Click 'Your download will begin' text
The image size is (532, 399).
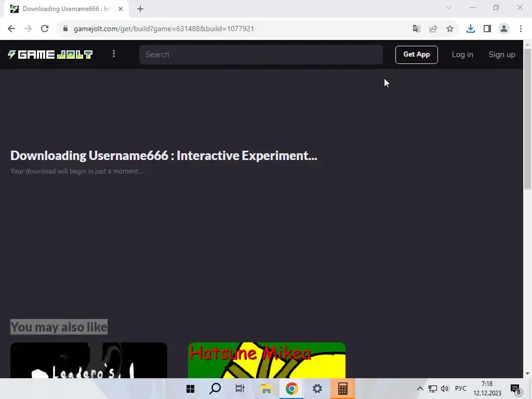click(x=76, y=171)
